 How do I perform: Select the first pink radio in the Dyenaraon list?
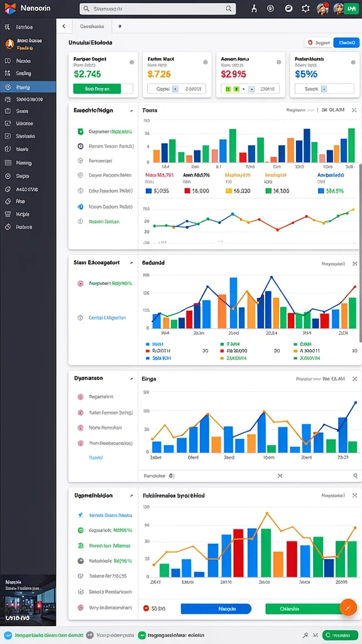pos(80,397)
